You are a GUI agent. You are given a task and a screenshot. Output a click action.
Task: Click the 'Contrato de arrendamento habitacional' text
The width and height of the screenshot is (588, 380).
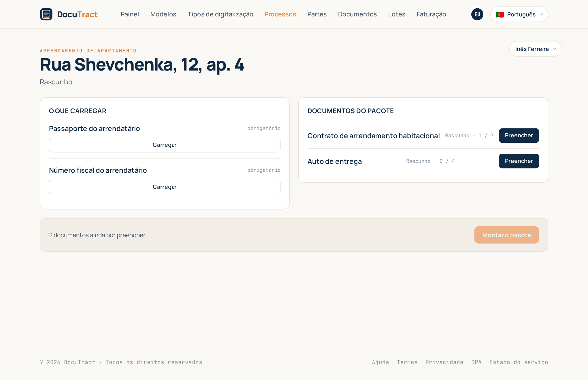click(373, 136)
